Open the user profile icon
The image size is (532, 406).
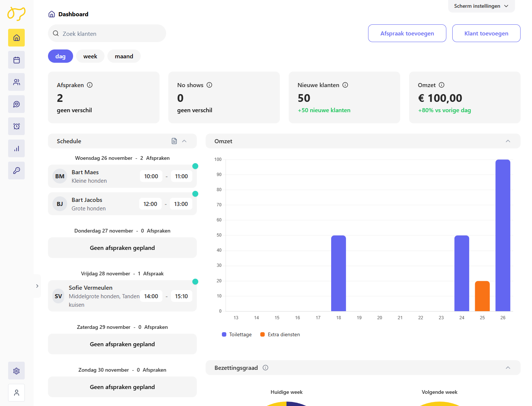click(17, 393)
